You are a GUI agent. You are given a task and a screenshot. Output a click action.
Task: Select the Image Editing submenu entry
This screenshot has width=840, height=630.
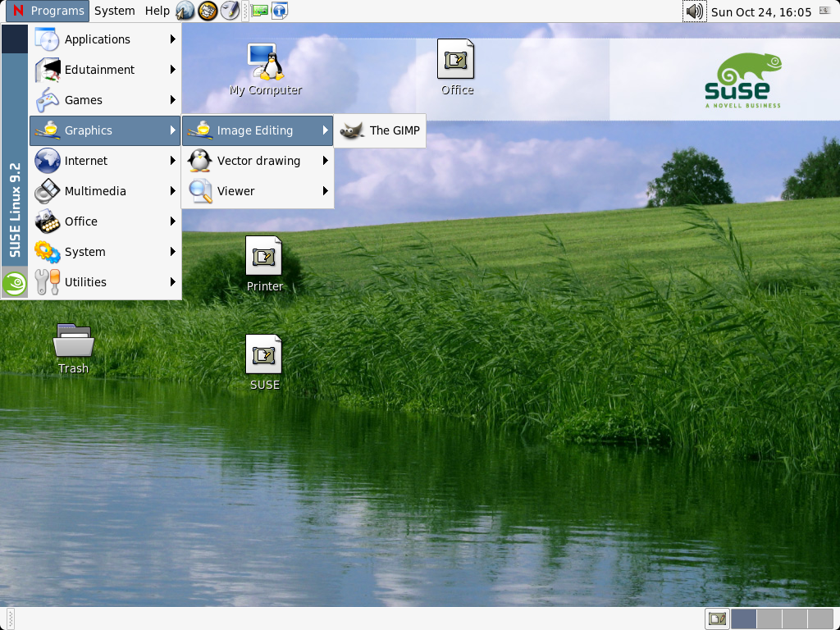click(x=258, y=130)
